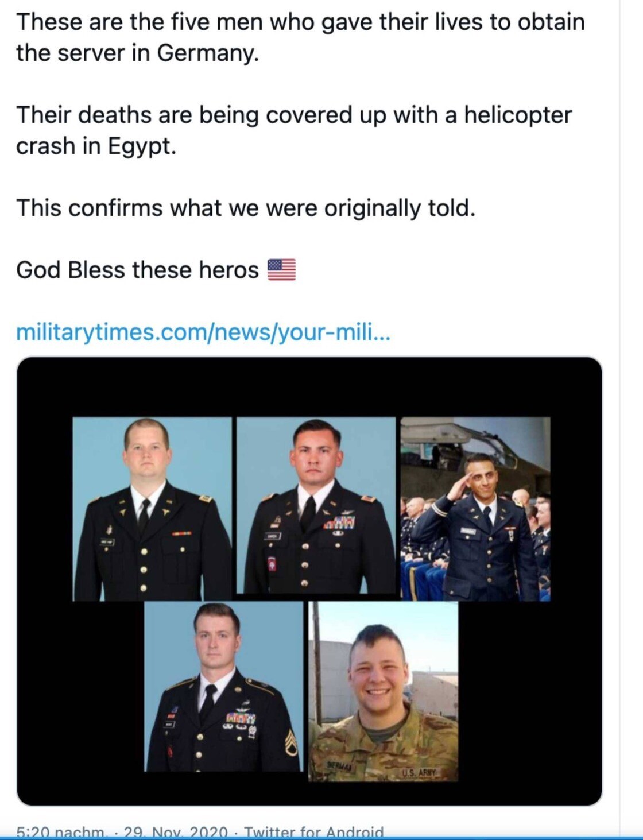Click the light-haired officer's portrait
The height and width of the screenshot is (840, 643).
click(152, 509)
